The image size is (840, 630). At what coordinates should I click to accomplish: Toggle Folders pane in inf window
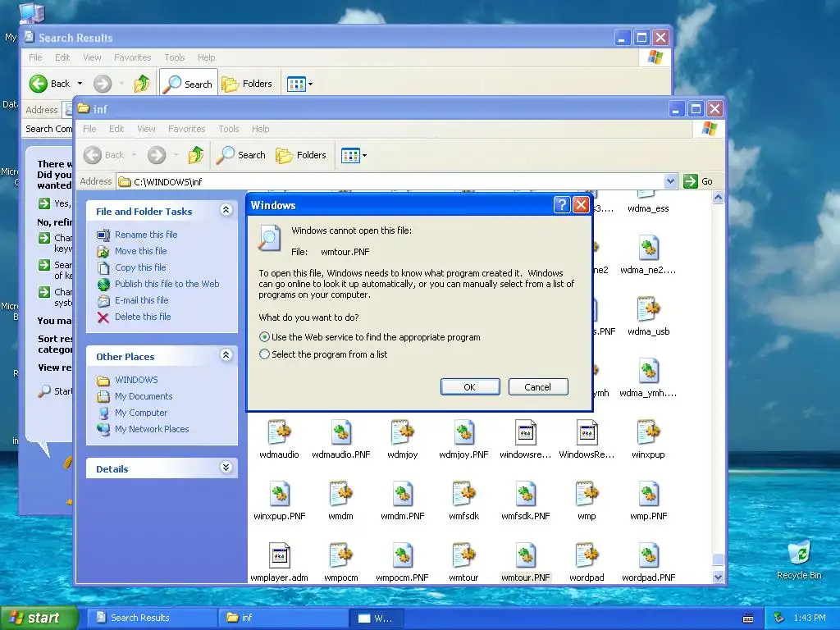(300, 155)
